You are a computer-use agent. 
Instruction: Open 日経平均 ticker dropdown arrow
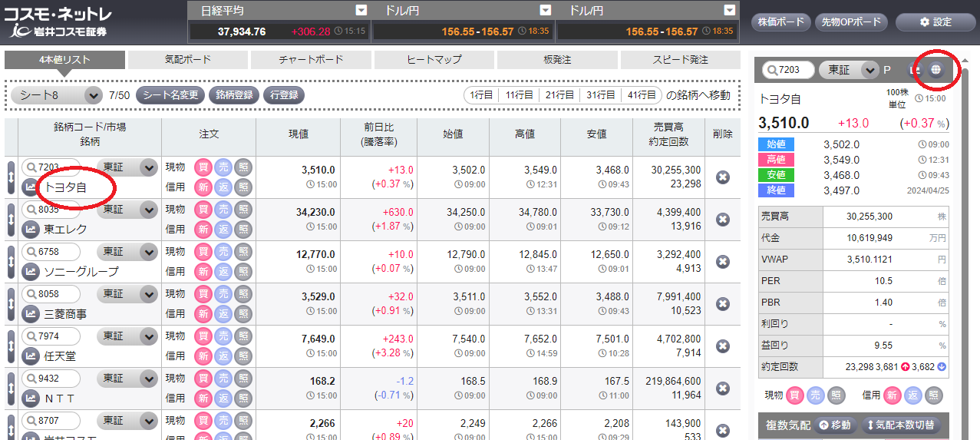[x=361, y=10]
